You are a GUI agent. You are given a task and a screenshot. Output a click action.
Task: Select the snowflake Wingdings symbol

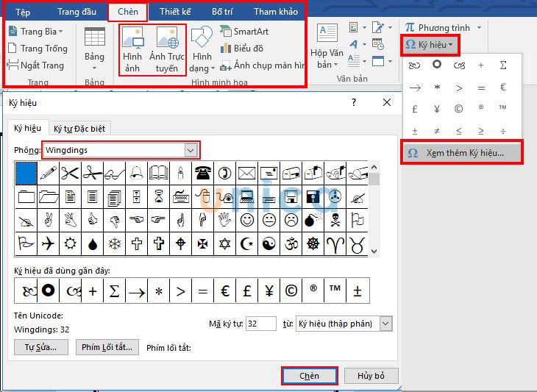click(x=114, y=243)
